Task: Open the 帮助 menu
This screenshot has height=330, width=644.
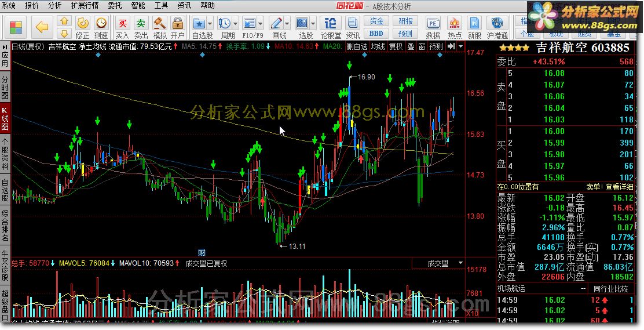Action: point(208,5)
